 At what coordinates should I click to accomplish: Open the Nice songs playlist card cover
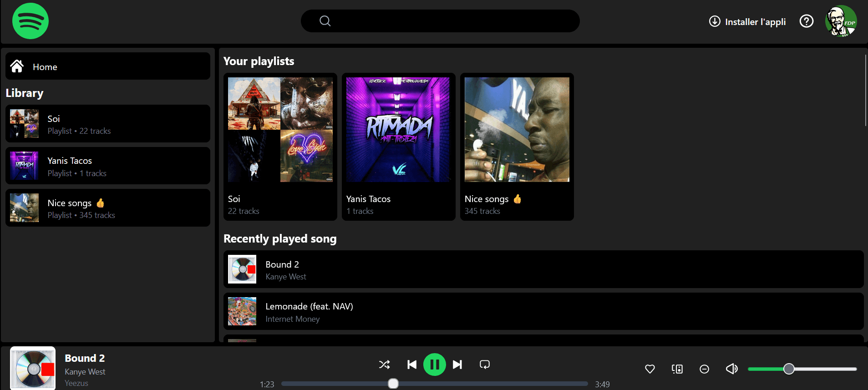pos(517,130)
